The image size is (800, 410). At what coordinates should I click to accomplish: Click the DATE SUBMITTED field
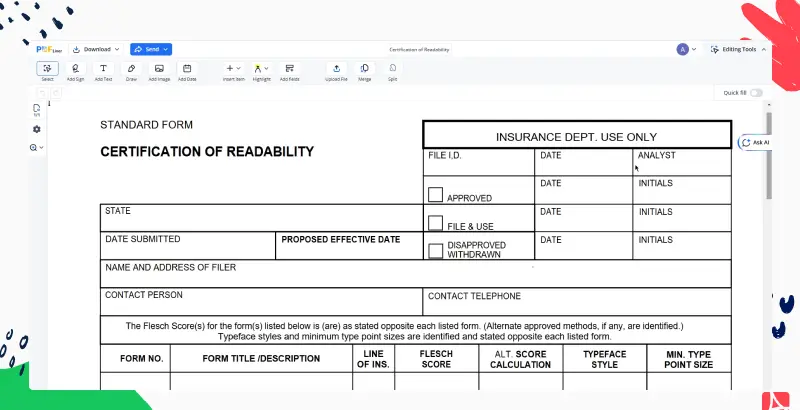tap(188, 246)
